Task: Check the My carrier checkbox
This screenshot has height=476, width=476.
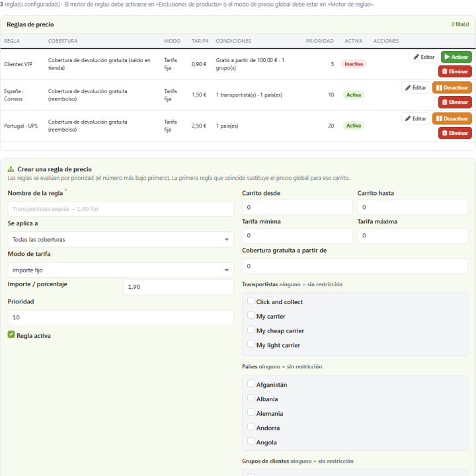Action: [x=251, y=315]
